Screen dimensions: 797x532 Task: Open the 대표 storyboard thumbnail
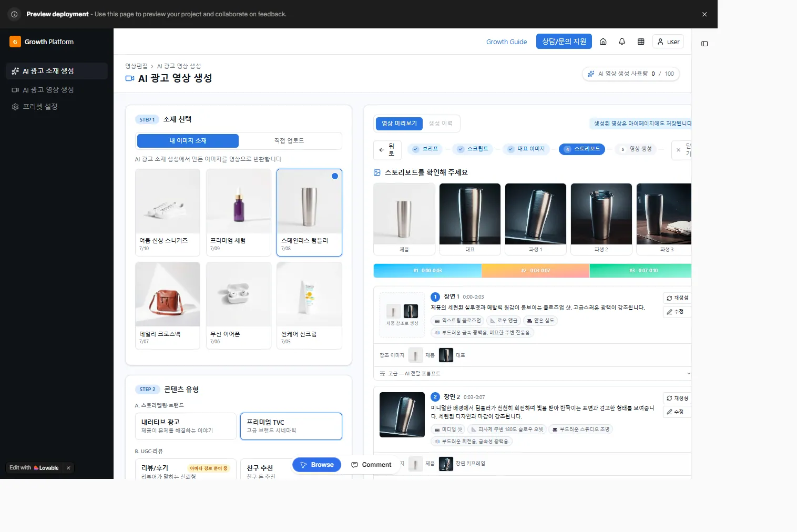pos(470,219)
